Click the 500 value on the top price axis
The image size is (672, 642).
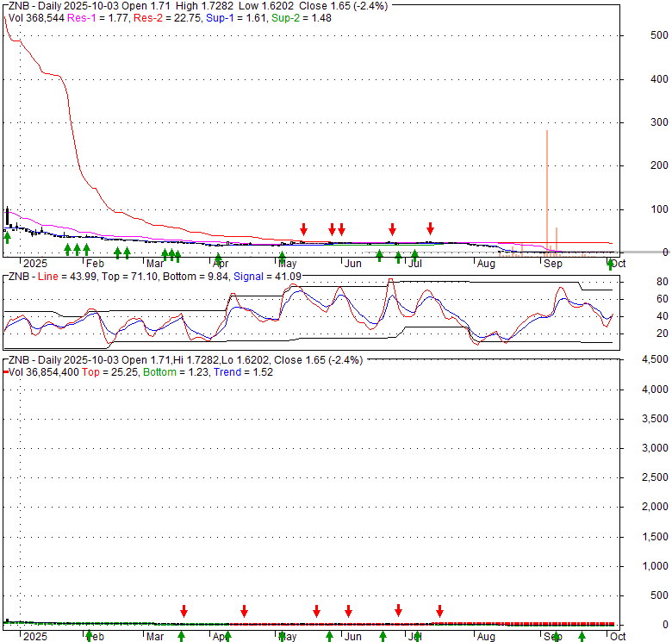(x=660, y=35)
